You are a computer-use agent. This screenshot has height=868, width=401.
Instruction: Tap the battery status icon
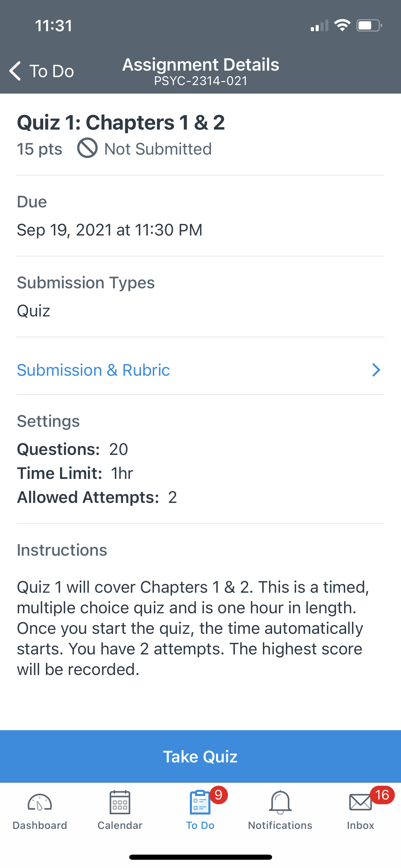tap(369, 25)
